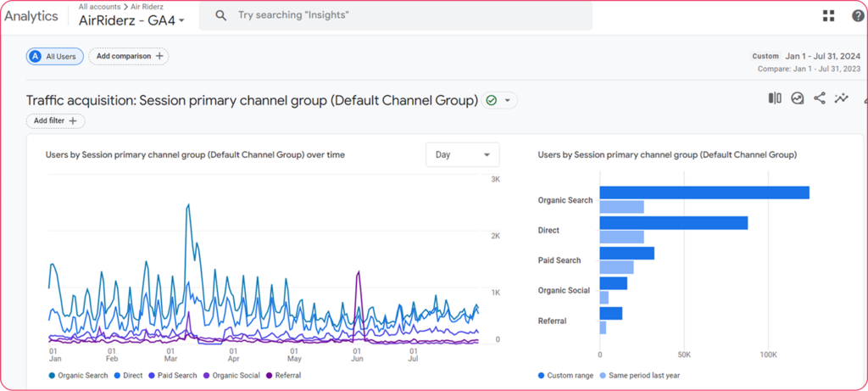Select the All Users segment chip

[54, 57]
